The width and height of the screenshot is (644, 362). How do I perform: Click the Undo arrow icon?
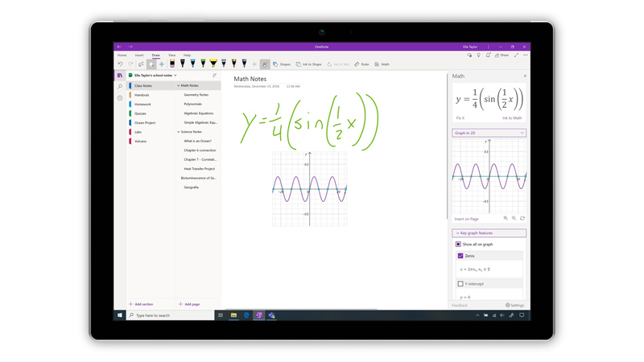click(x=121, y=64)
